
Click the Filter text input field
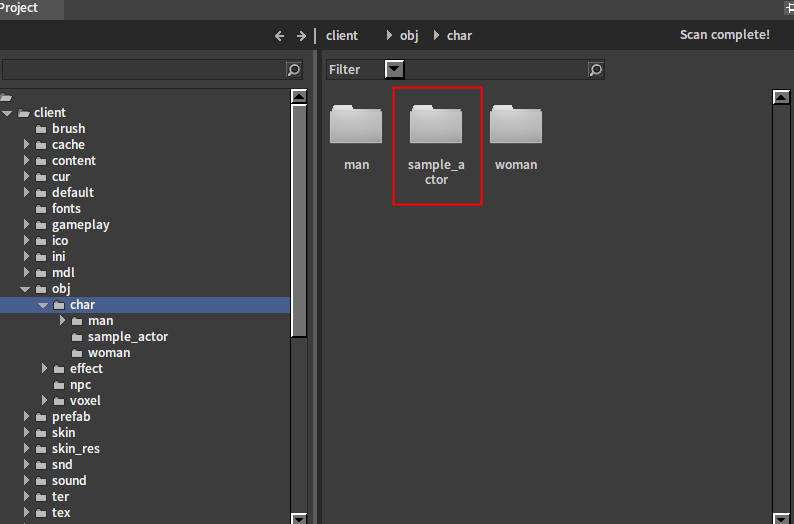click(495, 70)
